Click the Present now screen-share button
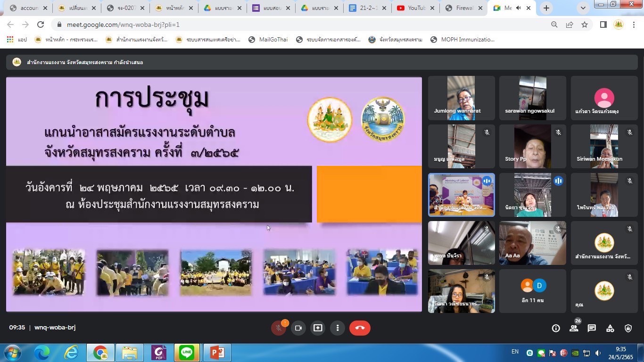 click(318, 328)
